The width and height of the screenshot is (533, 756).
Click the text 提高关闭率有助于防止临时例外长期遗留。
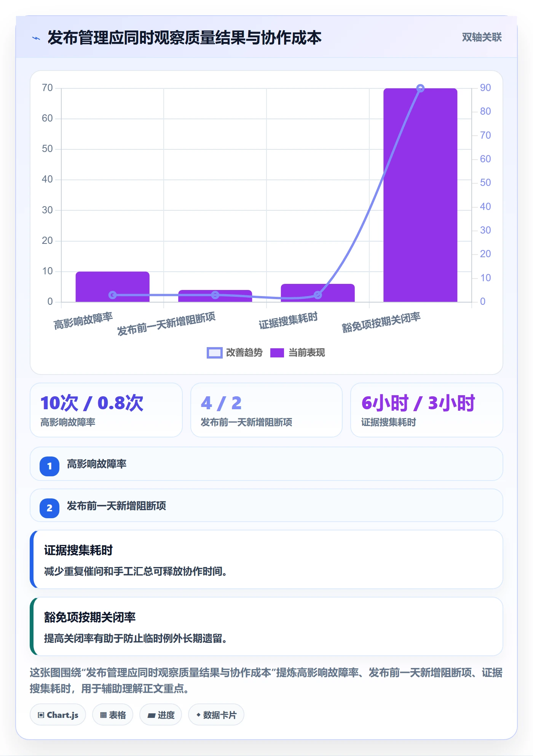point(136,638)
